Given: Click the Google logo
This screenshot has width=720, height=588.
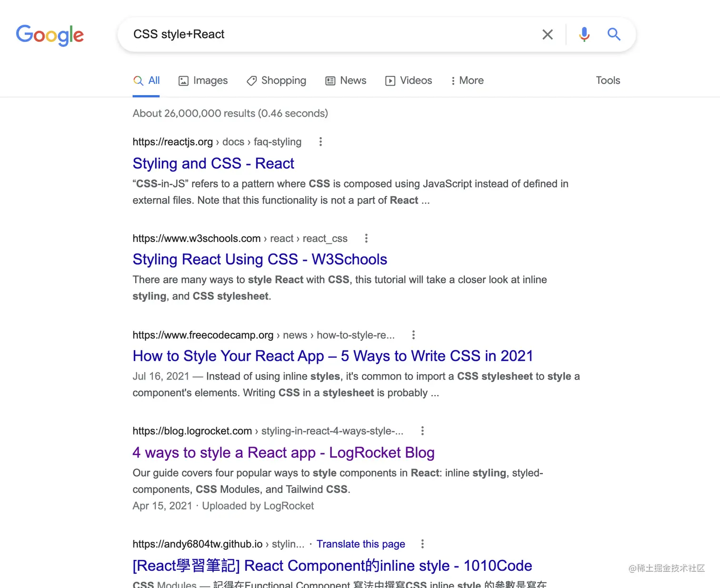Looking at the screenshot, I should (x=50, y=35).
